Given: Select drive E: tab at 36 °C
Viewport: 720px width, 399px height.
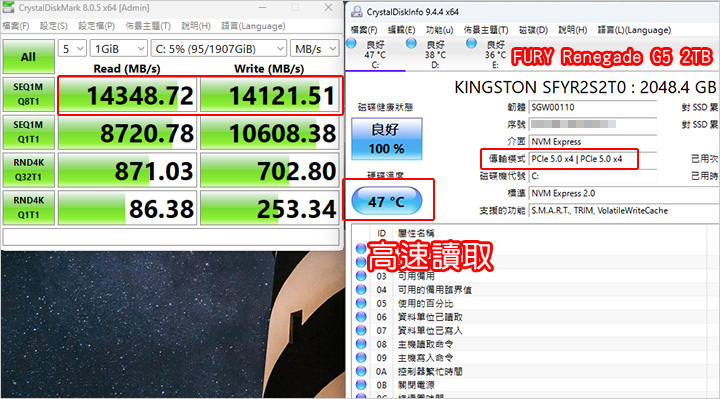Looking at the screenshot, I should click(495, 54).
